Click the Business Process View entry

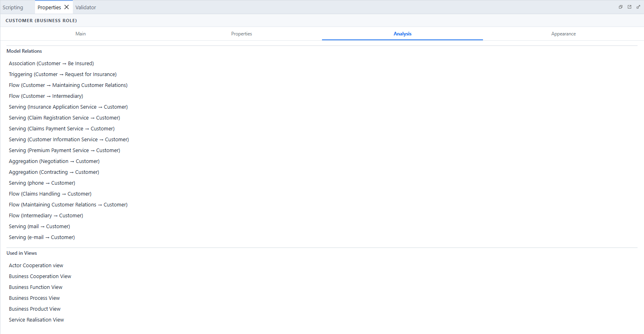tap(34, 298)
